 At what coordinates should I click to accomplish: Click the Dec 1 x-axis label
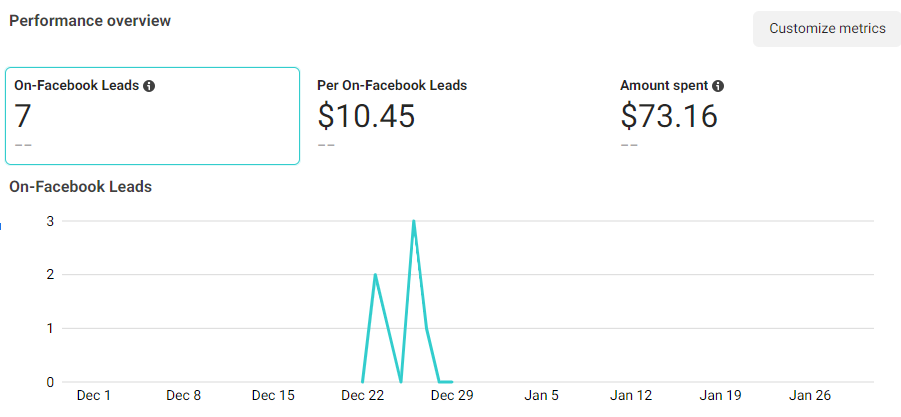point(94,395)
